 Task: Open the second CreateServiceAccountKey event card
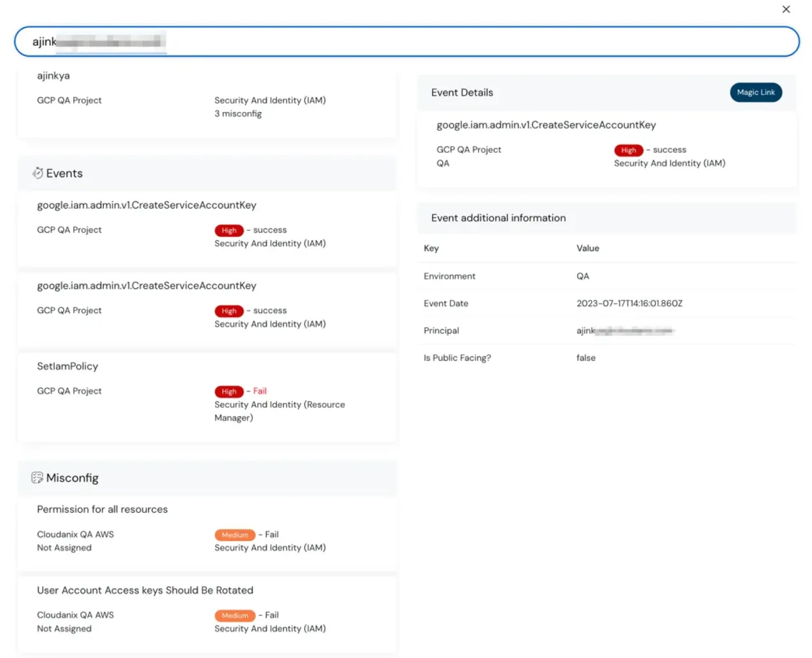coord(207,310)
